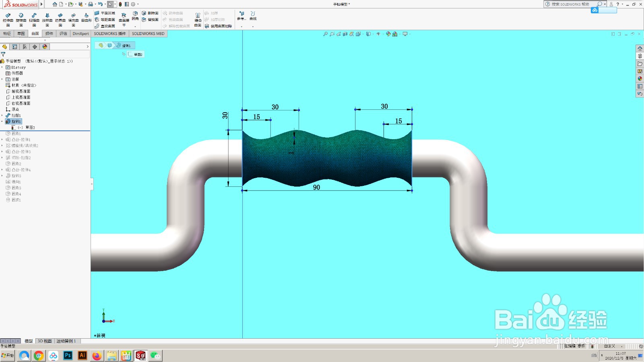Click the 平面区域 planar surface tool

click(x=105, y=13)
